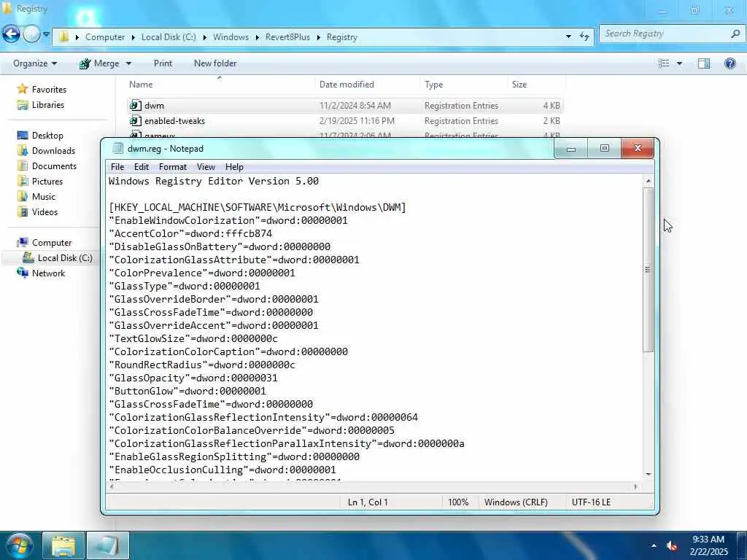Click the Notepad vertical scrollbar thumb
The height and width of the screenshot is (560, 747).
[648, 270]
